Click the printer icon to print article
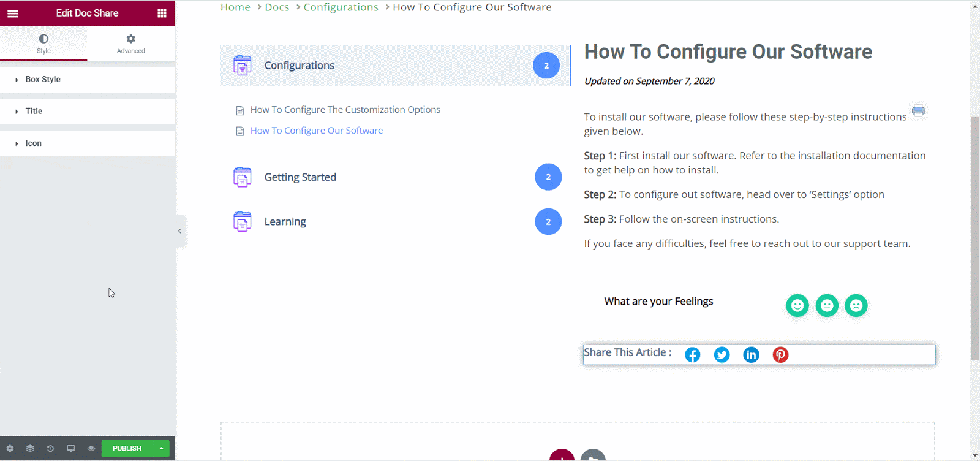This screenshot has height=461, width=980. point(918,111)
